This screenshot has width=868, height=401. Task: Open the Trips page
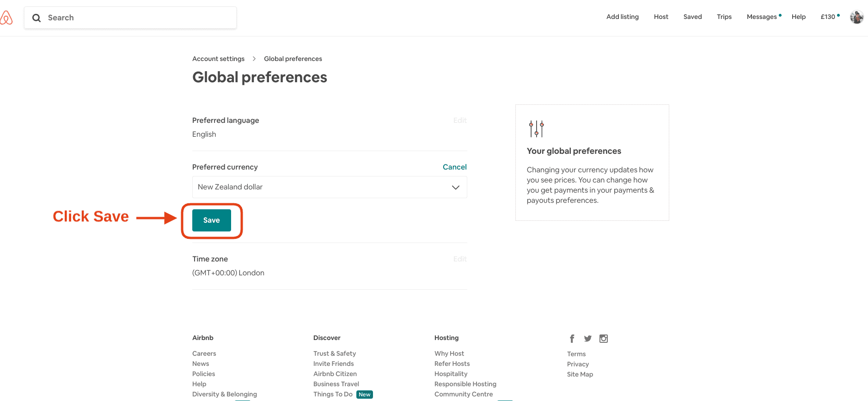[x=724, y=17]
